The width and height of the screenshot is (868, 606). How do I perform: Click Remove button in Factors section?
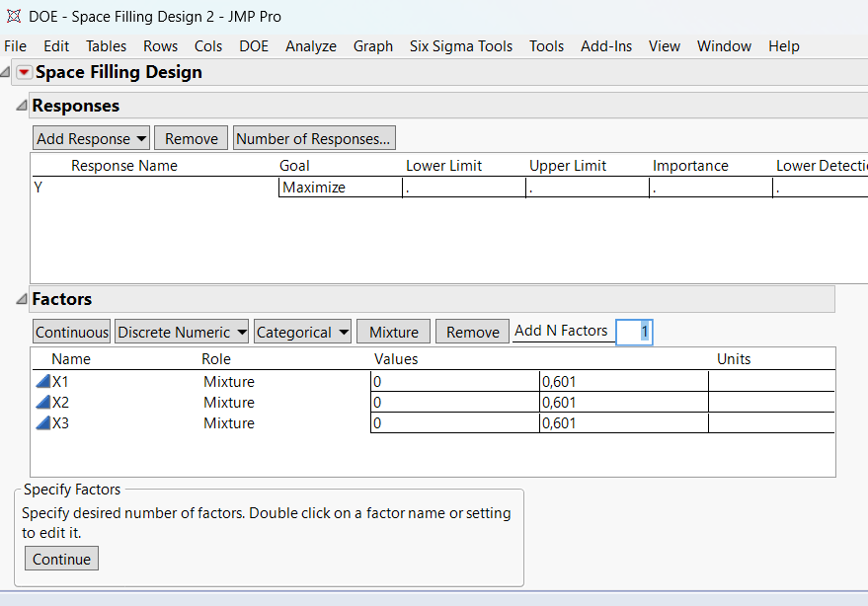(x=472, y=333)
